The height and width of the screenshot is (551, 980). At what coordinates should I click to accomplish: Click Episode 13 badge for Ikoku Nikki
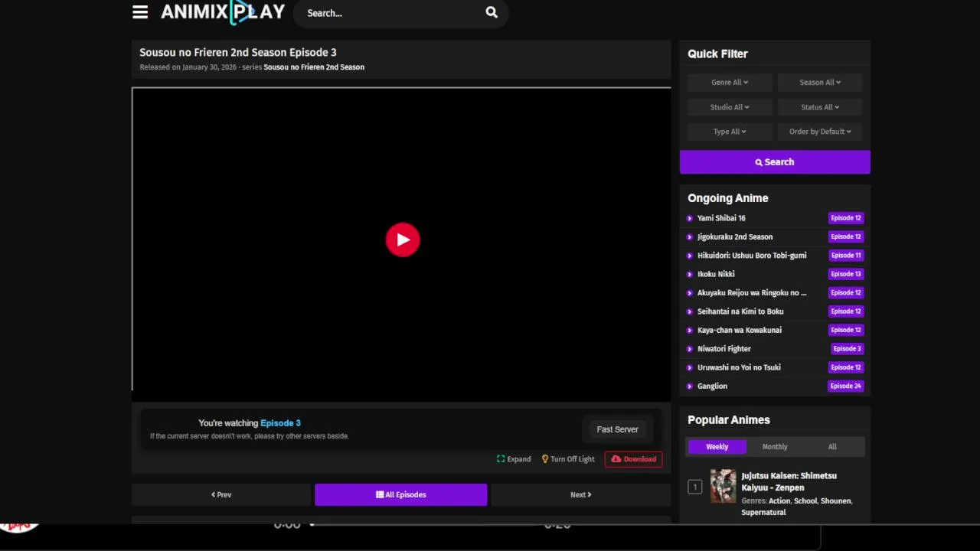click(846, 274)
